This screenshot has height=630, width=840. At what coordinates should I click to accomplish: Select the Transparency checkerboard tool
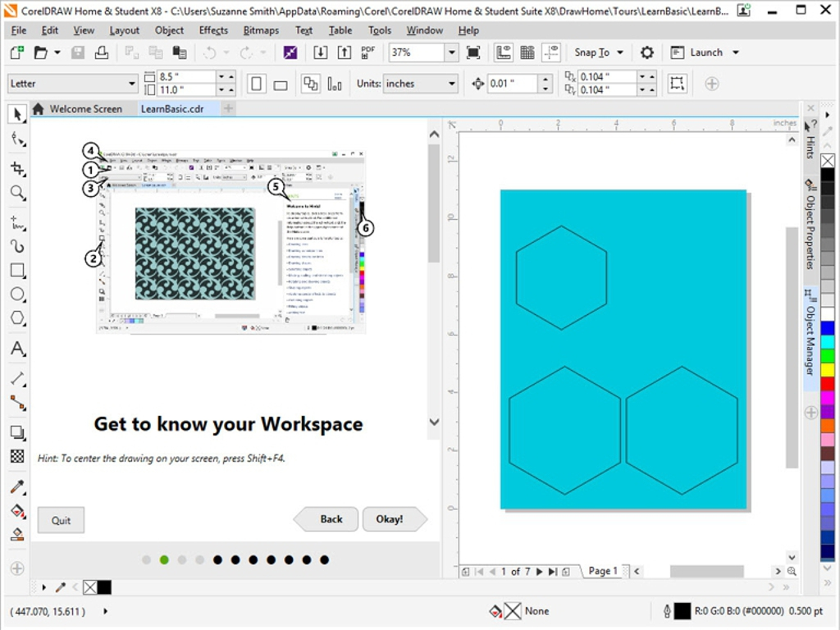click(17, 456)
